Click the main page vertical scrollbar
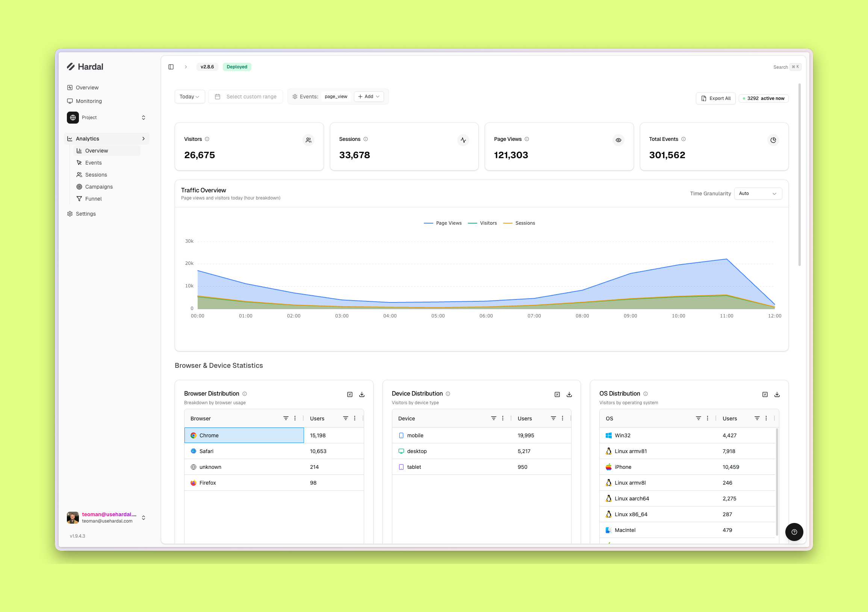 pos(800,174)
